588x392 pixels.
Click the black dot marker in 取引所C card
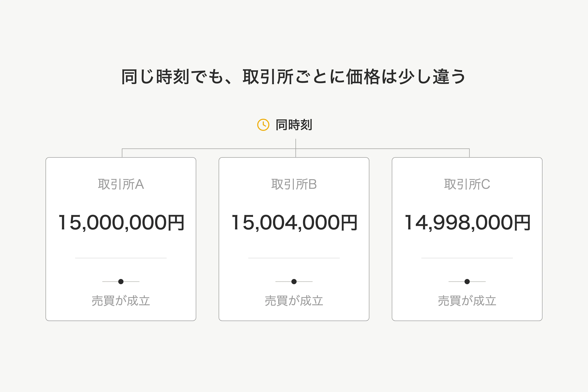coord(467,281)
